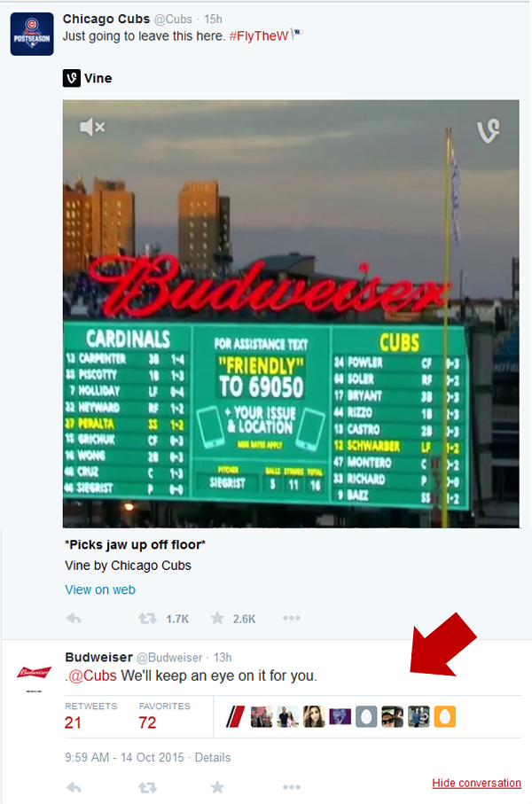The image size is (532, 804).
Task: Favorite the Budweiser reply
Action: click(217, 786)
